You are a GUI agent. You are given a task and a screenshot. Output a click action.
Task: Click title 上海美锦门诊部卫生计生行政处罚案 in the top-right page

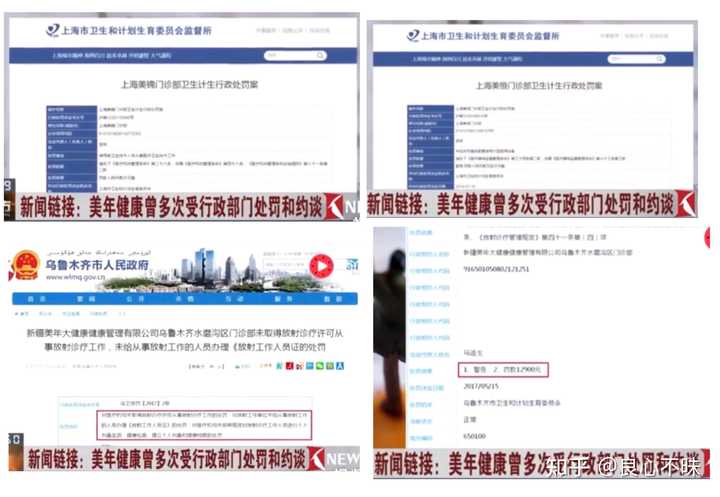(x=539, y=86)
